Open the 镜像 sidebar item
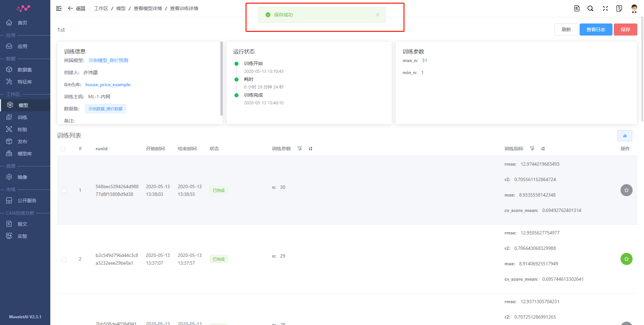Image resolution: width=644 pixels, height=325 pixels. [25, 177]
